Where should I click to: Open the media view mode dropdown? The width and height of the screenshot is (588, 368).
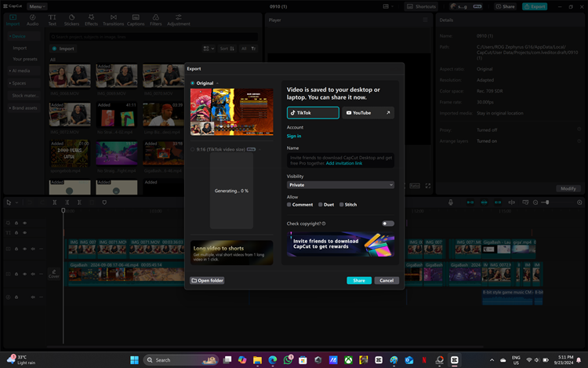[209, 49]
